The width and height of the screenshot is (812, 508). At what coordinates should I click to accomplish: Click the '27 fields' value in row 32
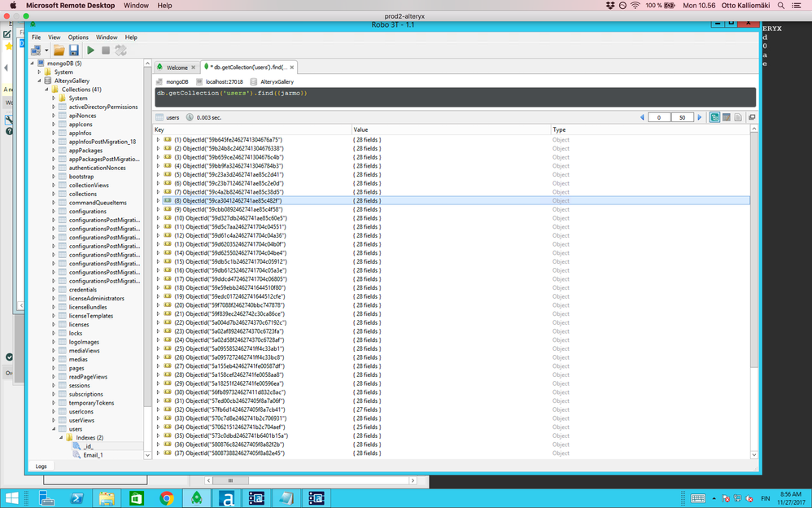click(x=367, y=409)
